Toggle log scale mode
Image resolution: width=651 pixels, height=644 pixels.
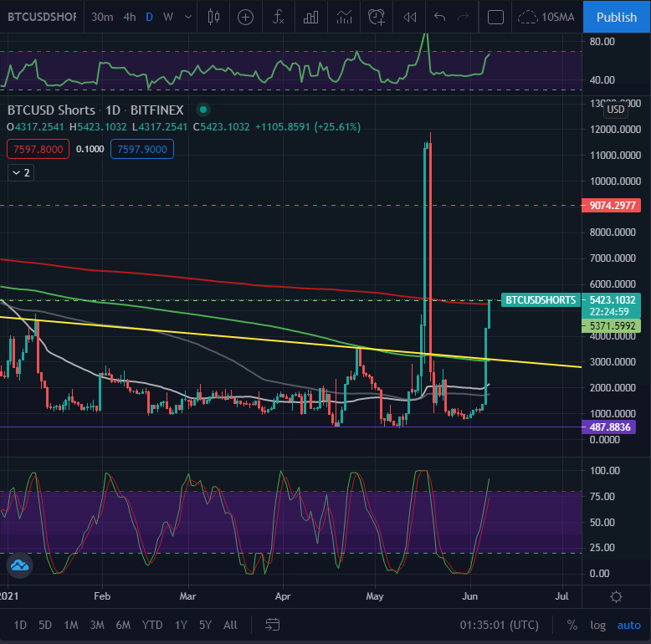pos(597,625)
